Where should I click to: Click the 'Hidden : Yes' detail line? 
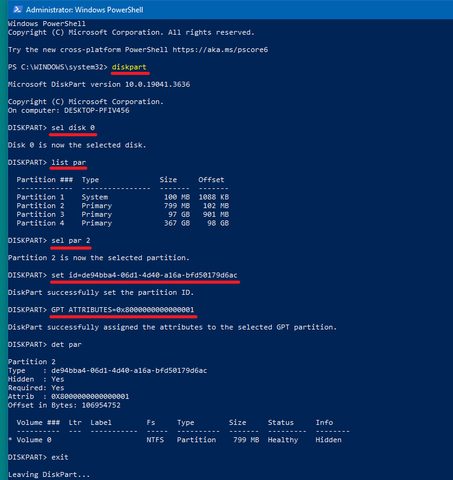coord(36,379)
